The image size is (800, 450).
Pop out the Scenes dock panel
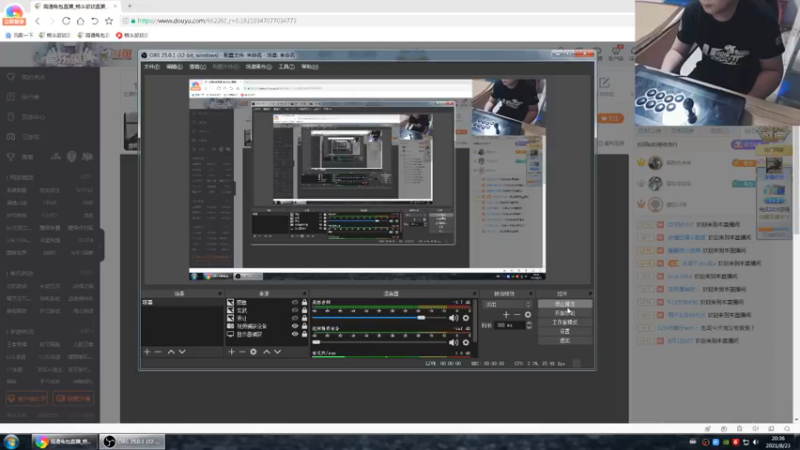(x=220, y=294)
